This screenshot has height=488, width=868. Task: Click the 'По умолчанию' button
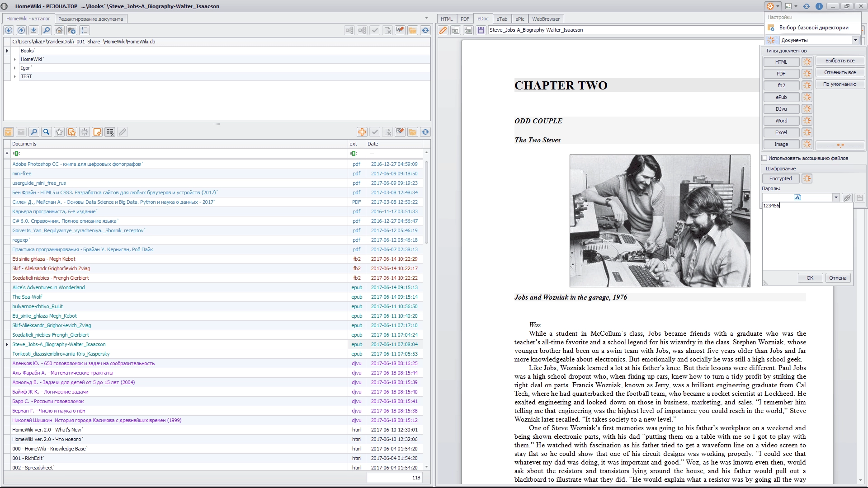pyautogui.click(x=840, y=84)
